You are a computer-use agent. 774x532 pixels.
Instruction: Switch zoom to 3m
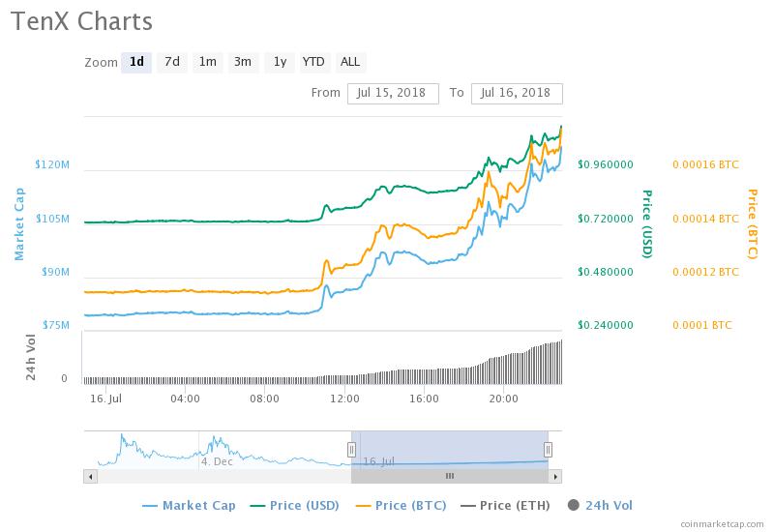[x=243, y=62]
